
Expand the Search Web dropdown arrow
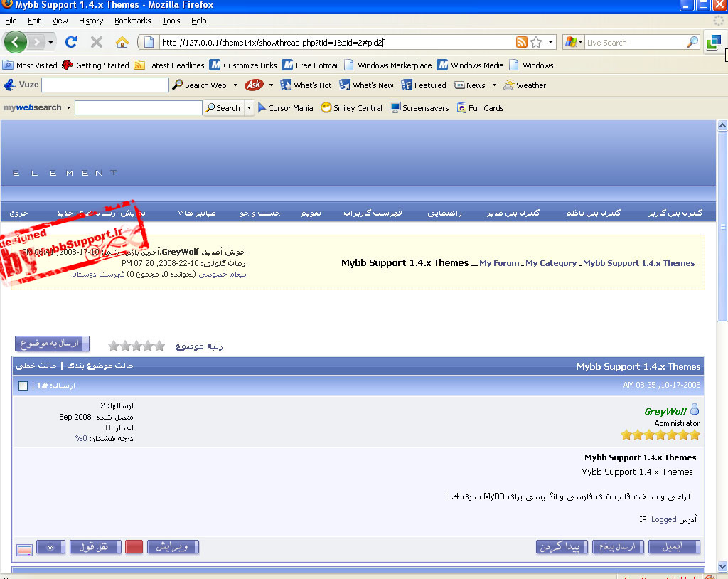pos(235,85)
